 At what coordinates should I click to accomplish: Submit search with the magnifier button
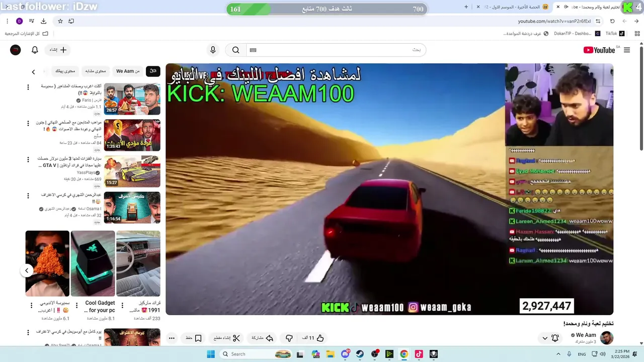pos(235,50)
